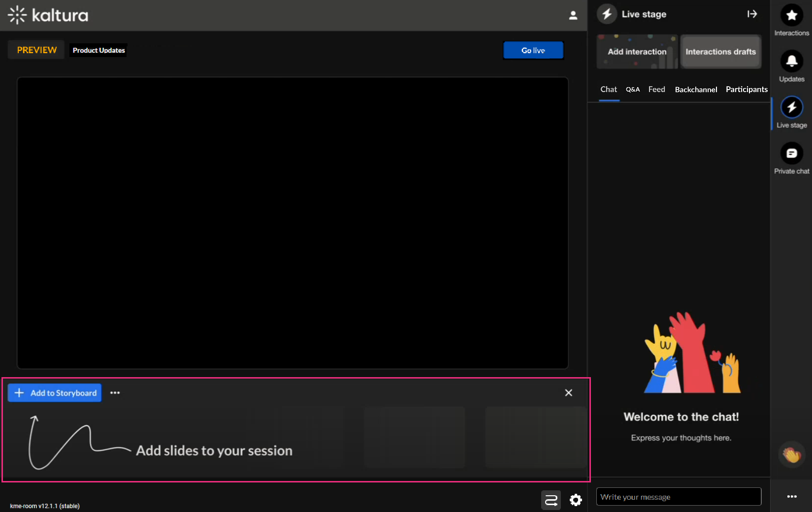This screenshot has width=812, height=512.
Task: Open the Updates bell icon
Action: 791,61
